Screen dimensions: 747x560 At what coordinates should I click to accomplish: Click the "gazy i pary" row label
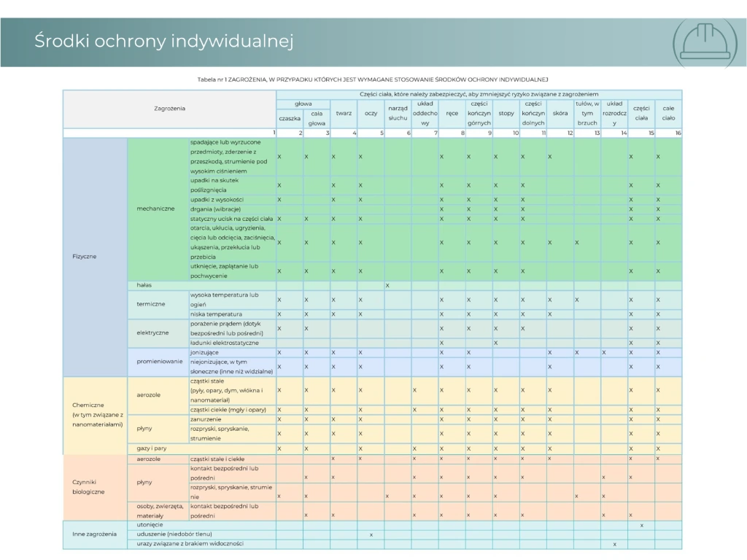152,448
